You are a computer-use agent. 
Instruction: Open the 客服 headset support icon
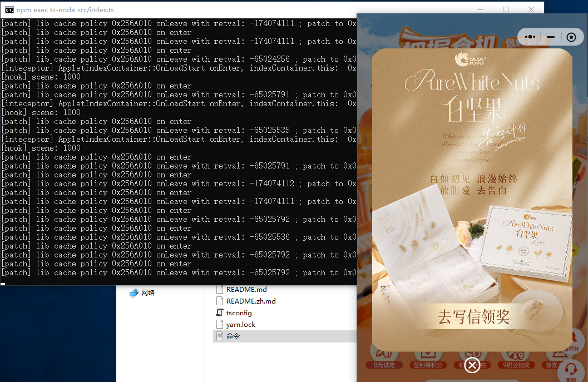[x=571, y=372]
